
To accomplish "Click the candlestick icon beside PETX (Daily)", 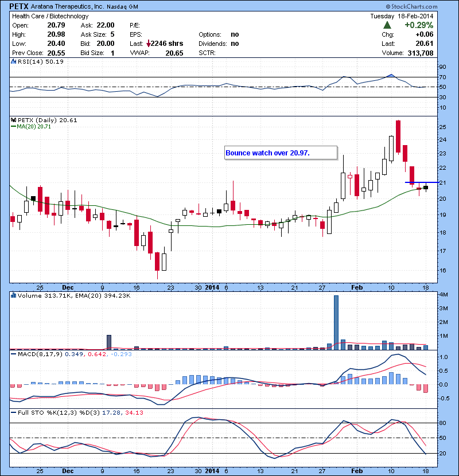I will pos(14,120).
